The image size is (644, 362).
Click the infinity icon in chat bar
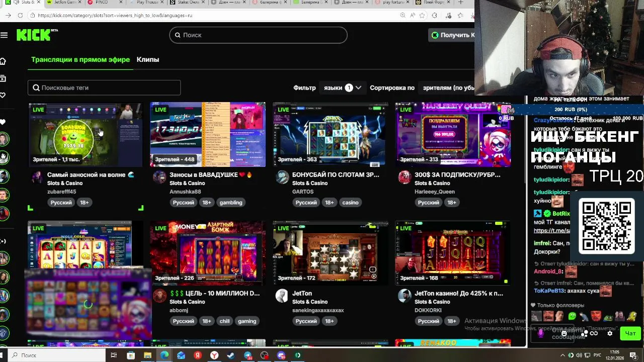tap(594, 333)
